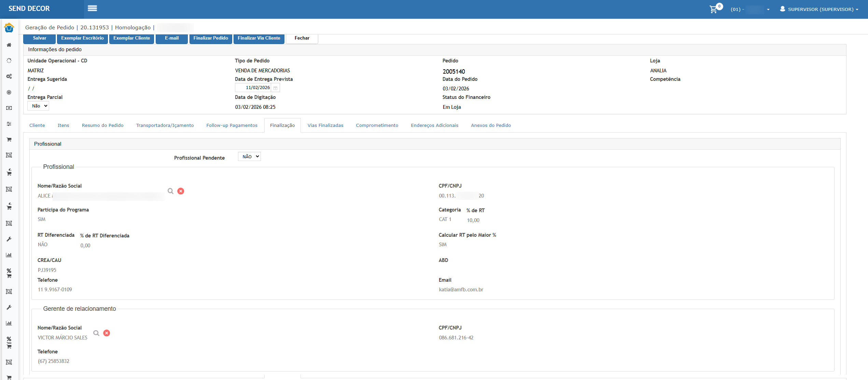Open the shopping cart icon
Viewport: 868px width, 380px height.
click(713, 9)
